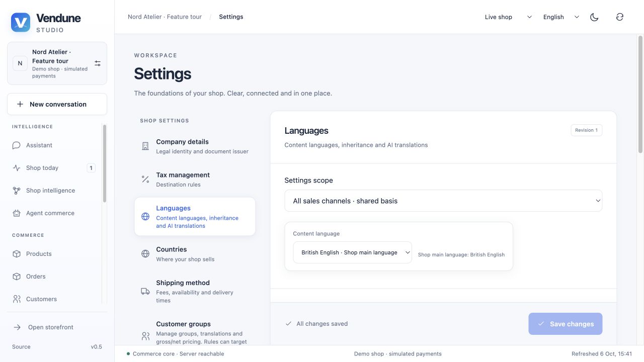Open the English language dropdown
The width and height of the screenshot is (644, 362).
click(561, 17)
